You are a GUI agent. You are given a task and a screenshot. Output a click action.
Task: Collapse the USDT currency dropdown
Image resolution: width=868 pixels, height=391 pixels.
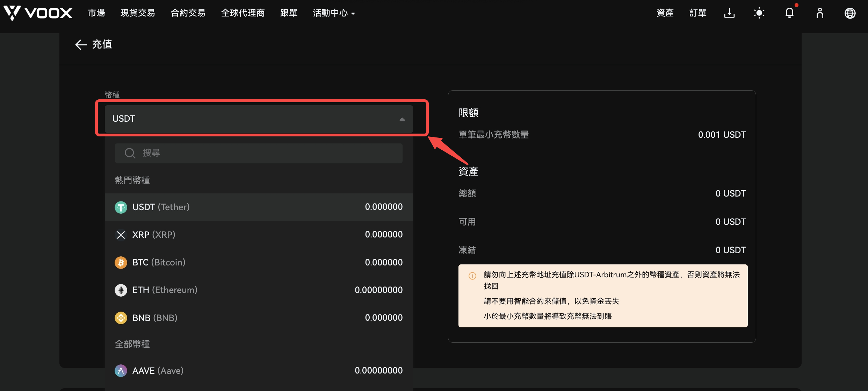pyautogui.click(x=259, y=119)
